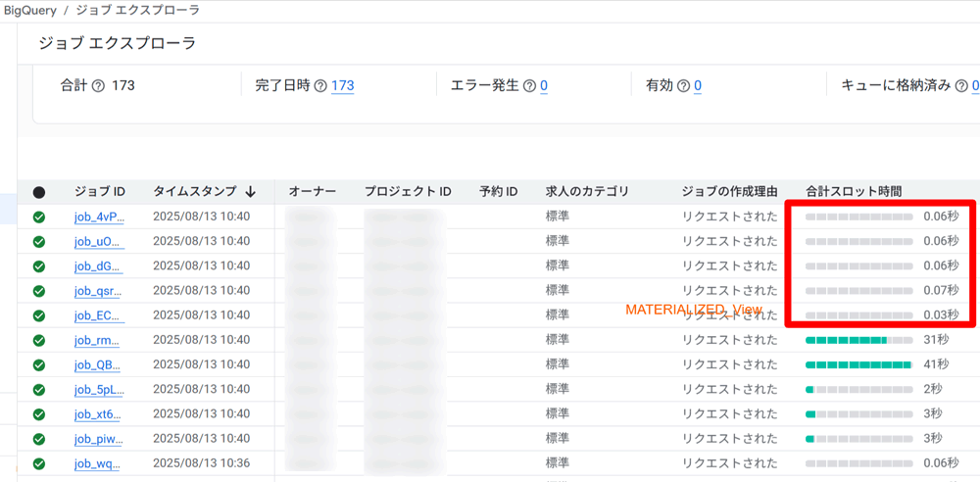Click the success check icon for job_qsr
980x482 pixels.
click(39, 290)
